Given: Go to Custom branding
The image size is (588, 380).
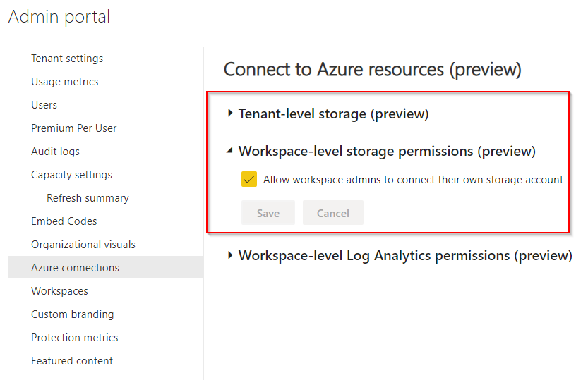Looking at the screenshot, I should coord(73,314).
